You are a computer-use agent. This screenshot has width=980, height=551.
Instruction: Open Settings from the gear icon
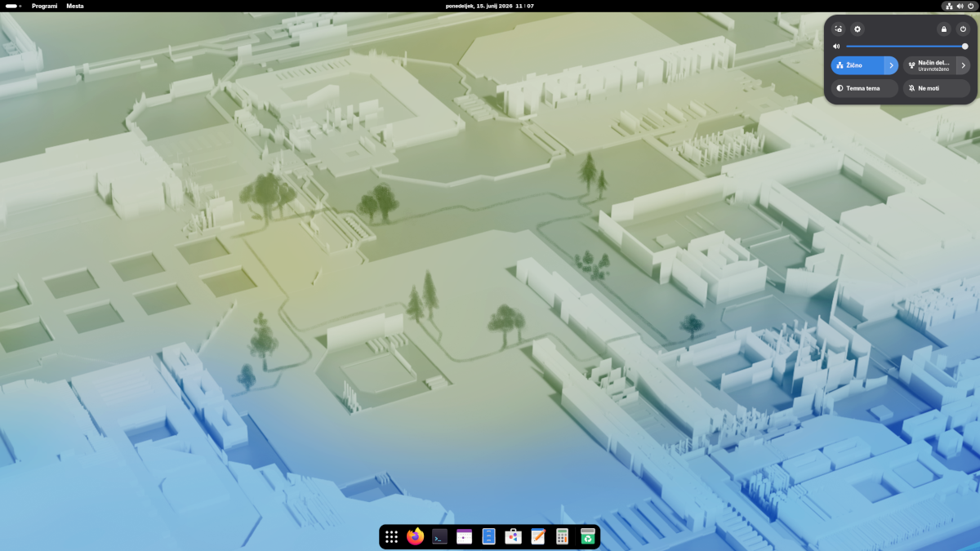[x=857, y=29]
